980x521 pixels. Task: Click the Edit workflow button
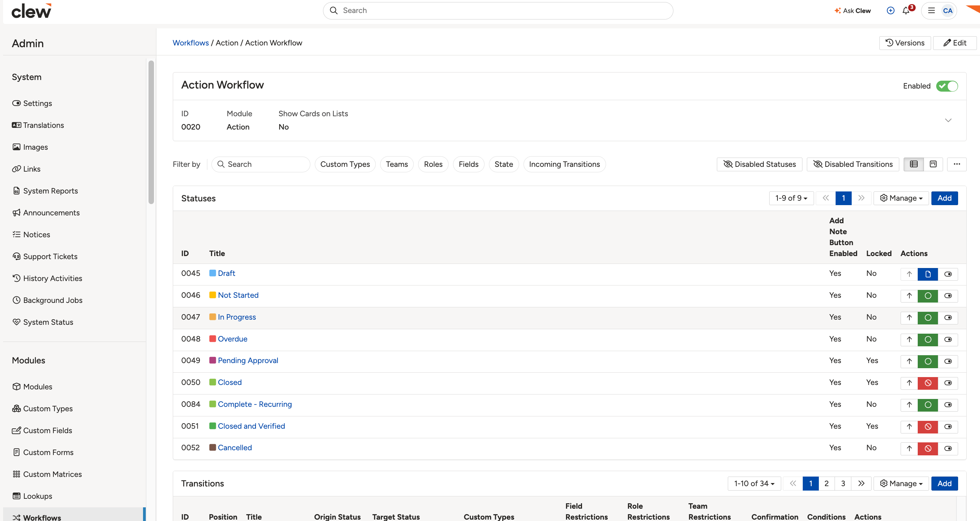click(955, 43)
